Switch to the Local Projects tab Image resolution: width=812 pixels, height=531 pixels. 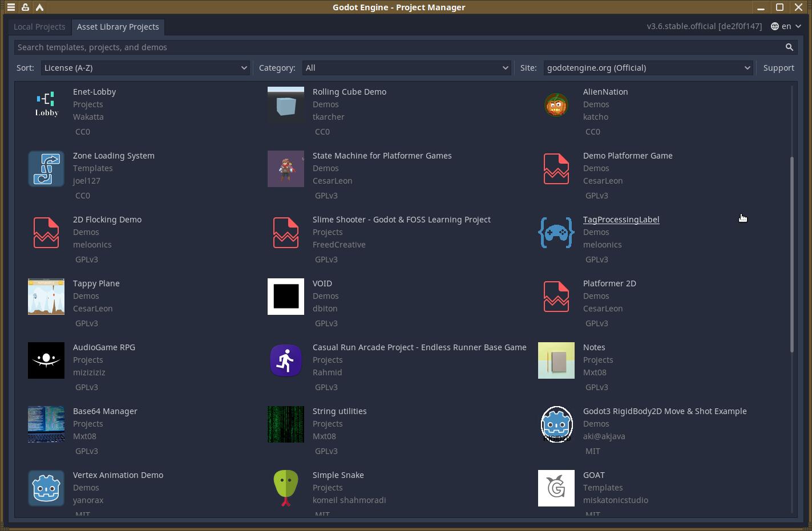pos(39,27)
